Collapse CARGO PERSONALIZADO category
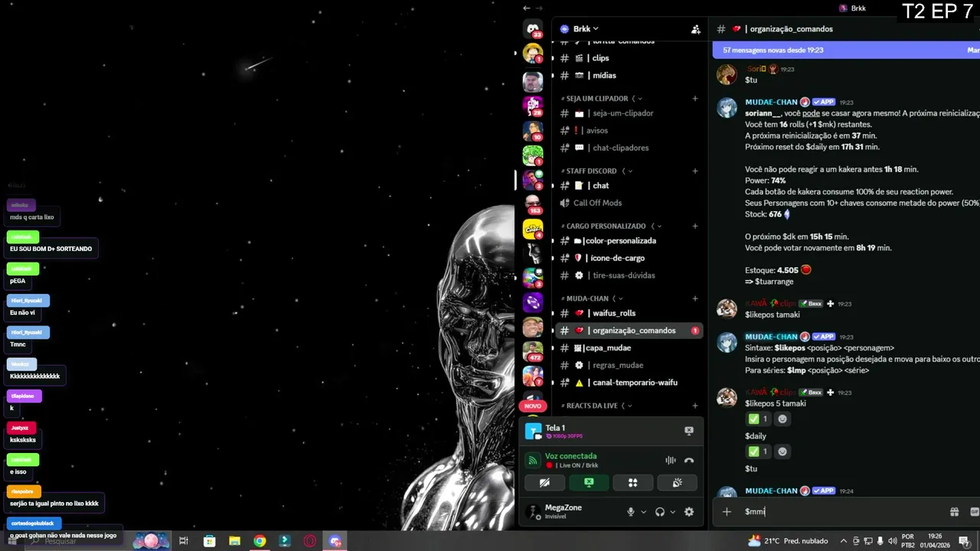Screen dimensions: 980x551 click(607, 226)
